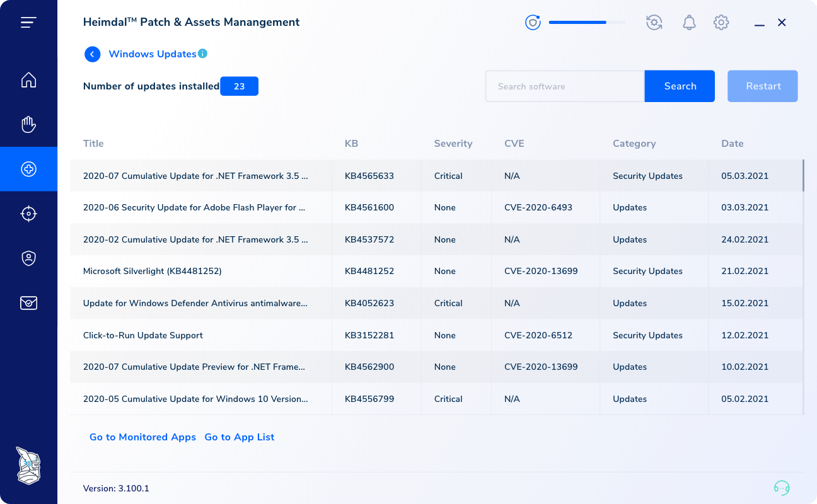
Task: Select the 2020-02 Cumulative Update row title
Action: pyautogui.click(x=195, y=239)
